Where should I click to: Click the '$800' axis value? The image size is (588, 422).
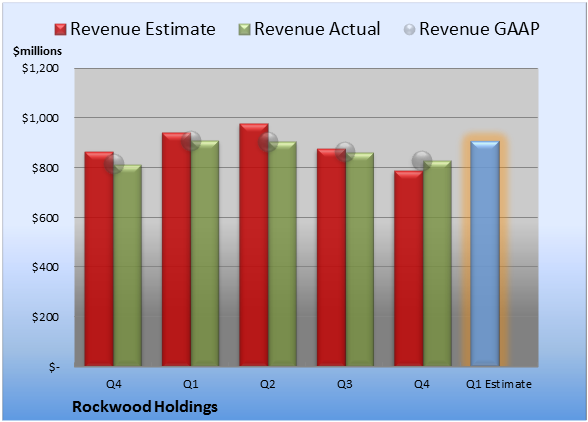coord(45,168)
